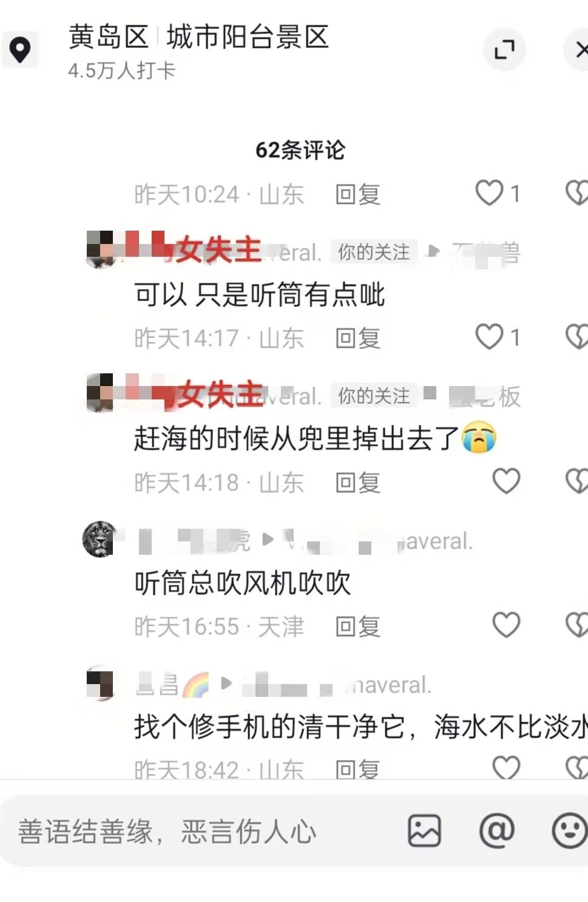Screen dimensions: 588x902
Task: Reply to the 昨天14:17 comment
Action: (x=358, y=338)
